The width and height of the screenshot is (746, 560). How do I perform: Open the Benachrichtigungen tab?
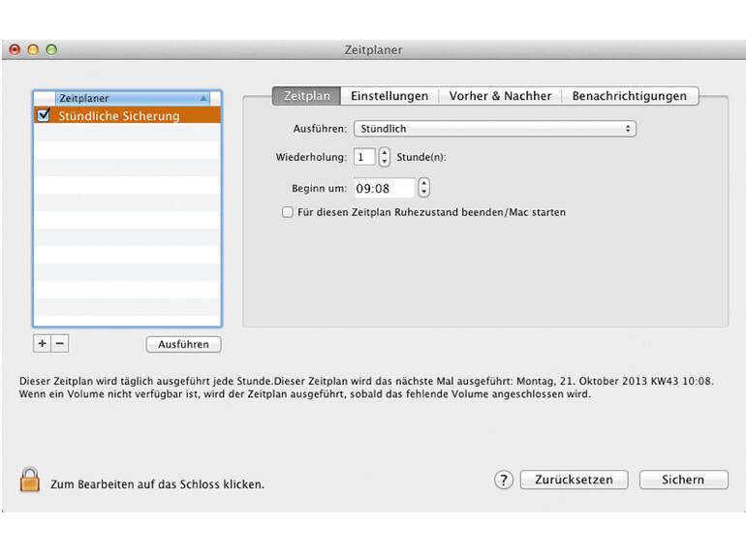pos(630,96)
